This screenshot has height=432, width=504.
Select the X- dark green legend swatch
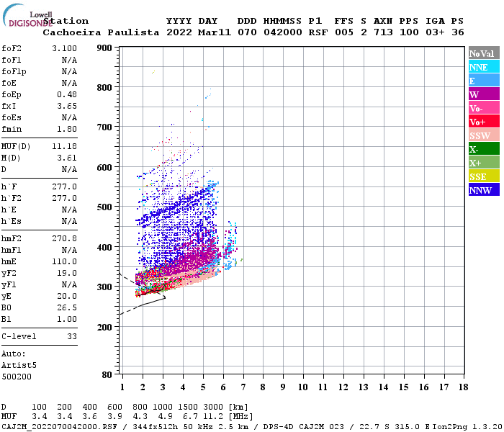click(x=484, y=149)
